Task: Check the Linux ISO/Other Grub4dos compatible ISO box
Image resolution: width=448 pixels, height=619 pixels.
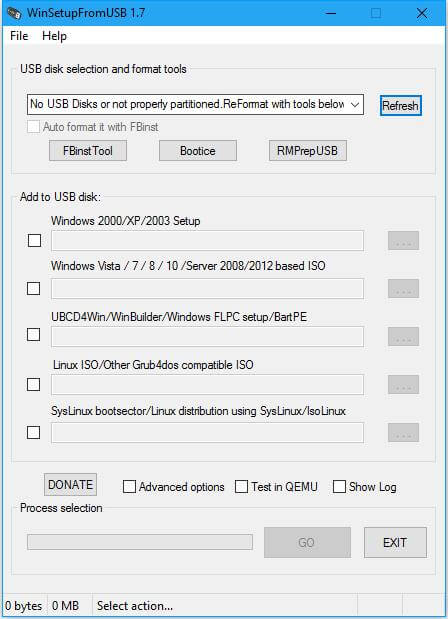Action: tap(34, 385)
